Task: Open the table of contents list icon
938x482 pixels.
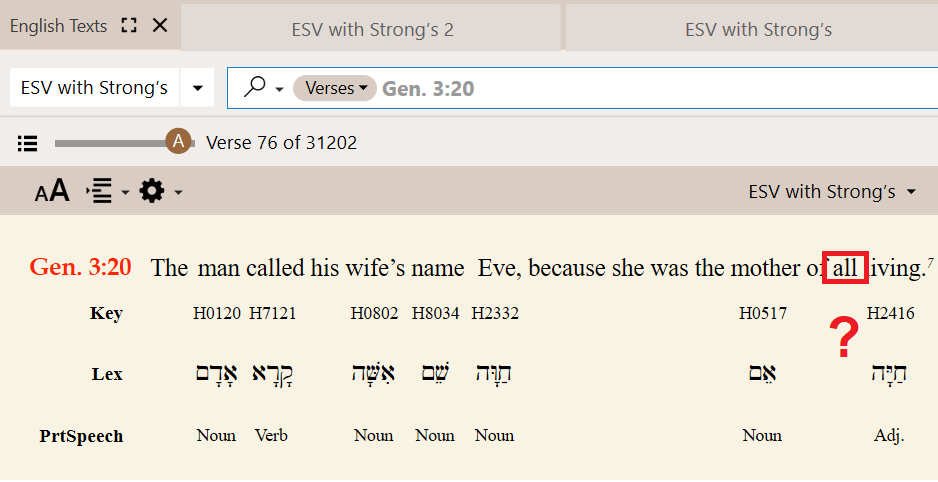Action: click(x=28, y=143)
